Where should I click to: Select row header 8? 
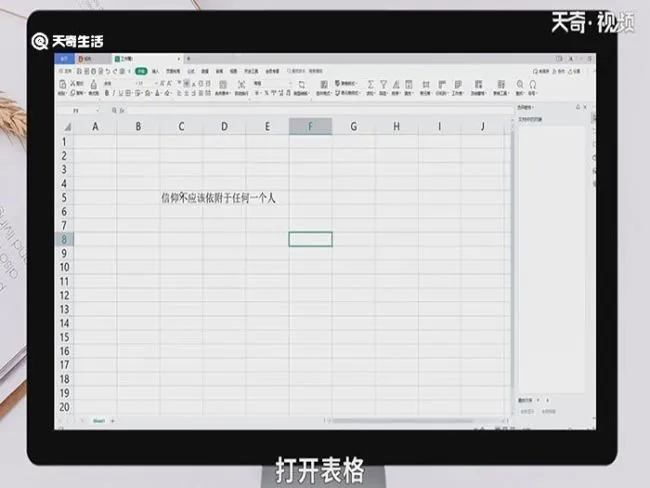[x=64, y=239]
